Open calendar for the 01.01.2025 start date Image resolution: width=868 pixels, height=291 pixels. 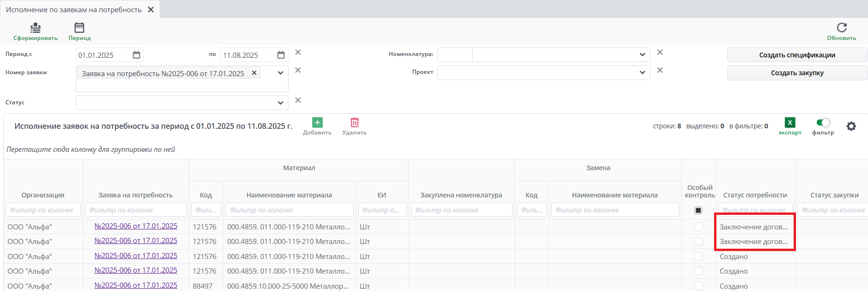pyautogui.click(x=137, y=55)
